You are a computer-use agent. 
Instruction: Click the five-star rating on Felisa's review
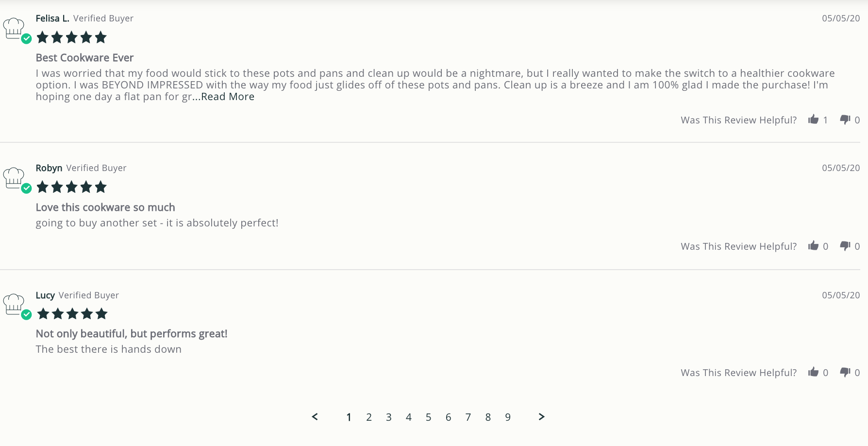point(71,37)
